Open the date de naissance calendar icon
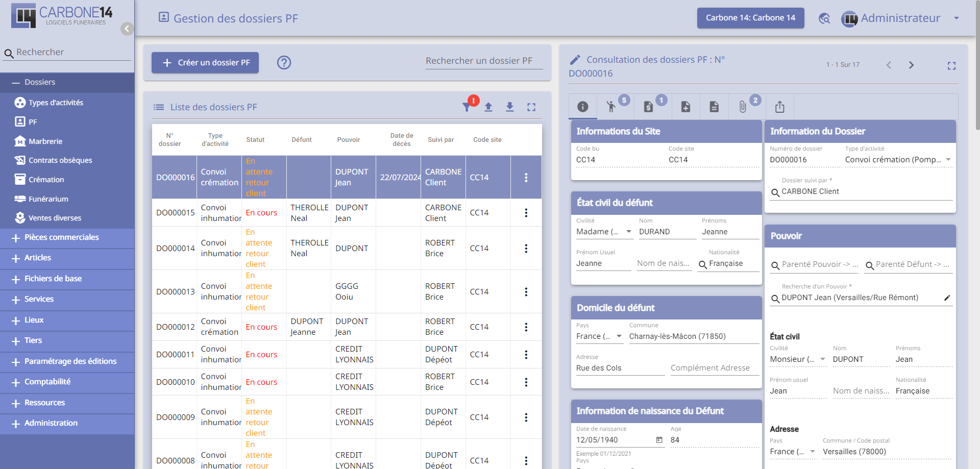 click(659, 440)
